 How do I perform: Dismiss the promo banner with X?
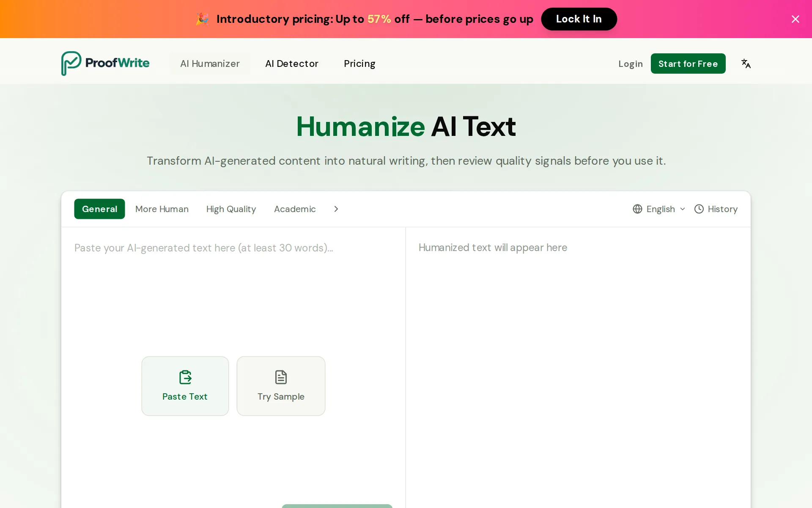pyautogui.click(x=796, y=19)
